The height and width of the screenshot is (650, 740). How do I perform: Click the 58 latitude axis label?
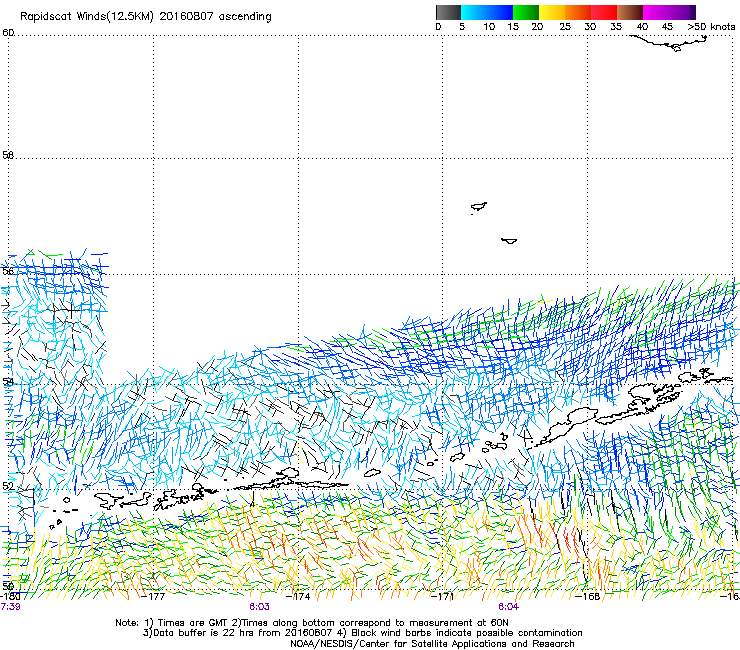pos(8,155)
